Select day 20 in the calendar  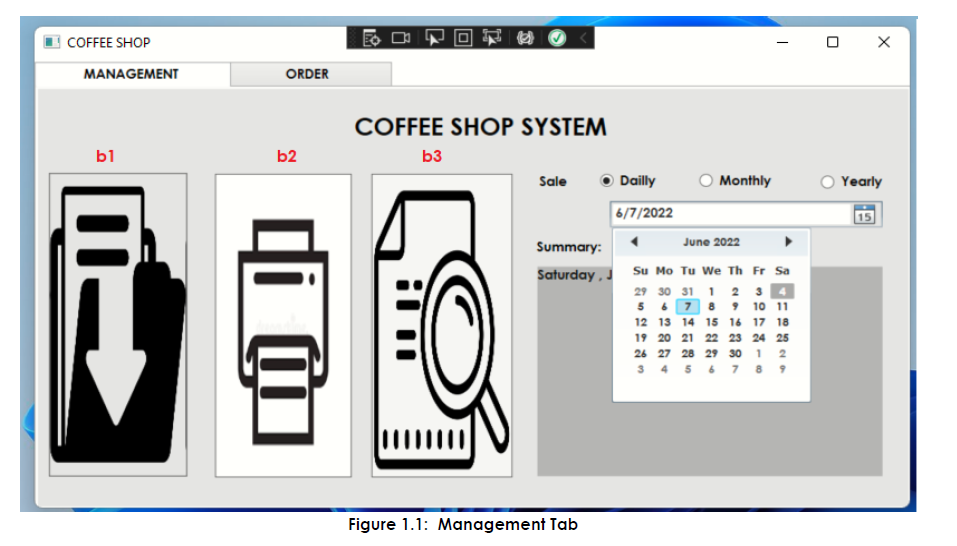[664, 338]
